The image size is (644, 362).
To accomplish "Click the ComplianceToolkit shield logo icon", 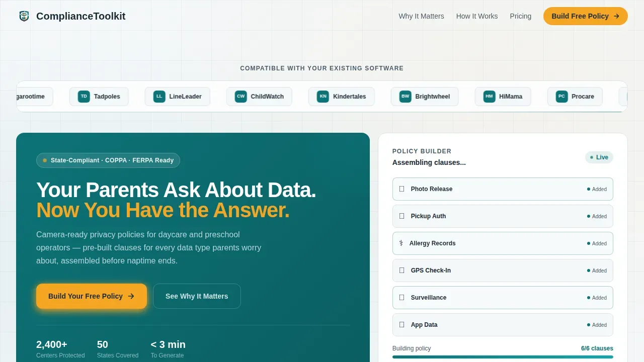I will 24,16.
